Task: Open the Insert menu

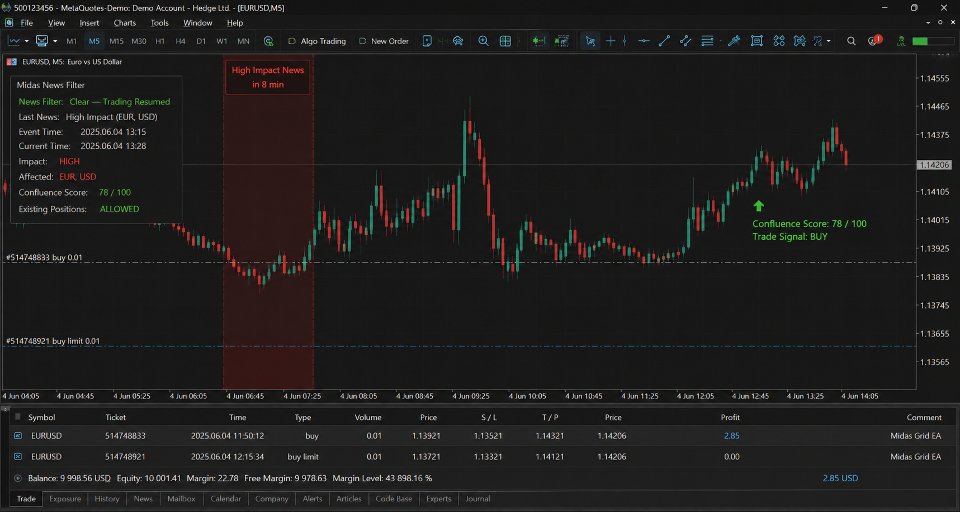Action: [x=89, y=23]
